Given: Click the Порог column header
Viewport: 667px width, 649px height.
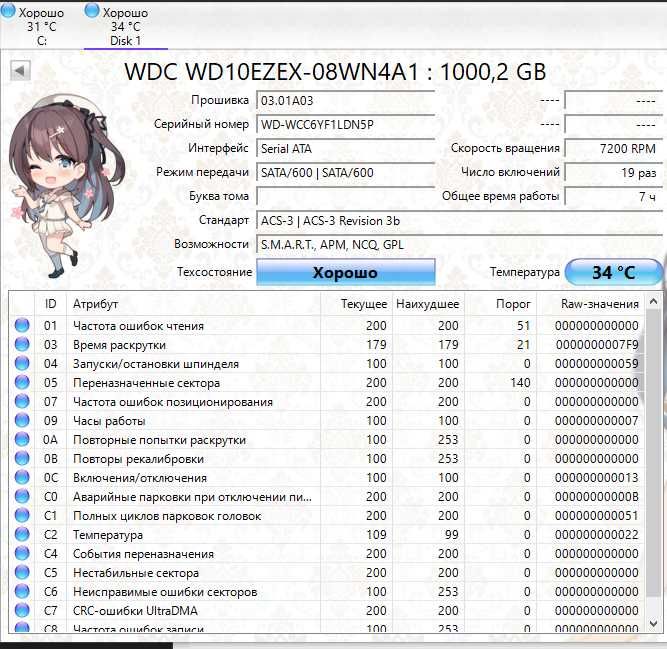Looking at the screenshot, I should click(500, 304).
